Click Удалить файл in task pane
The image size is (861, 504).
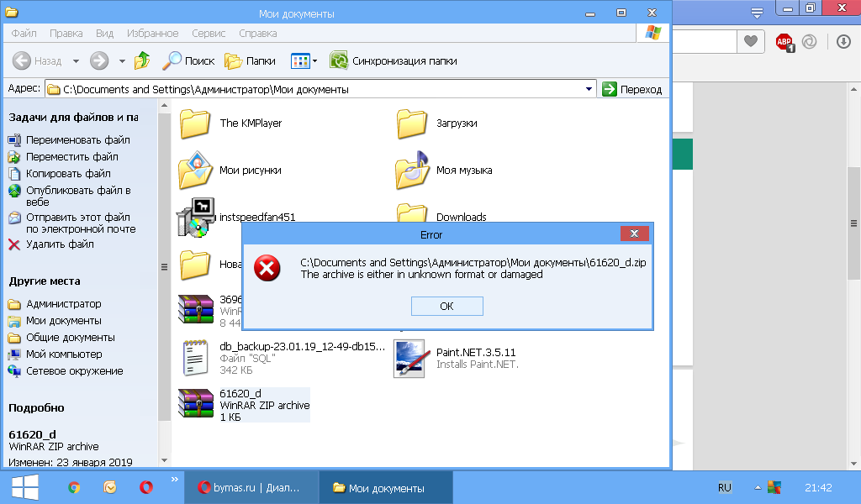(x=60, y=244)
